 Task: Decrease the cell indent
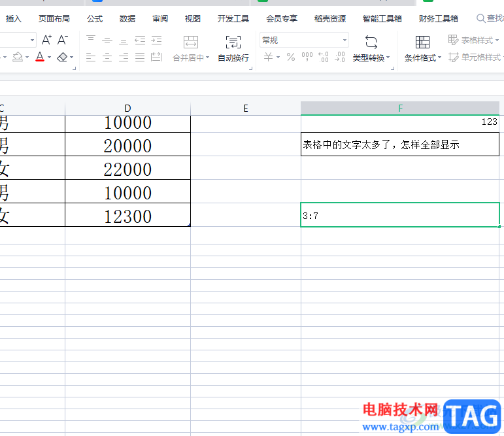coord(140,40)
